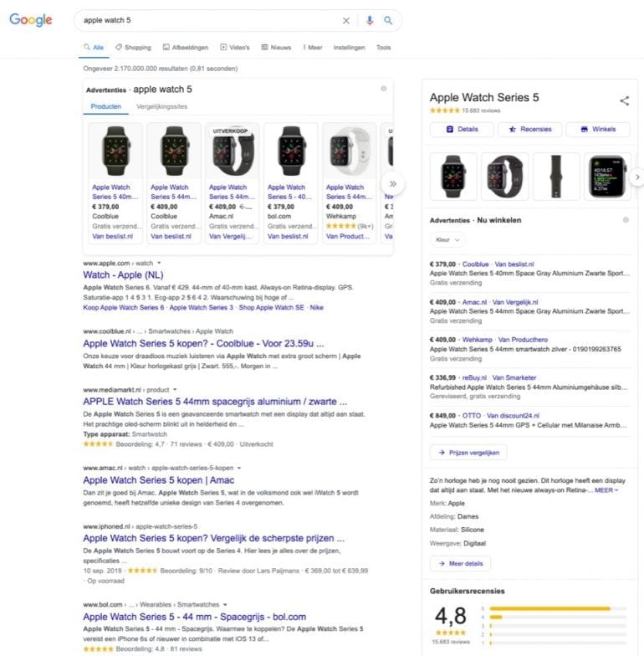Expand the Meer menu
644x656 pixels.
coord(313,47)
